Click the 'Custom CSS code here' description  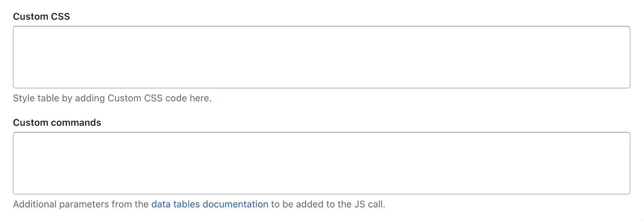tap(159, 98)
